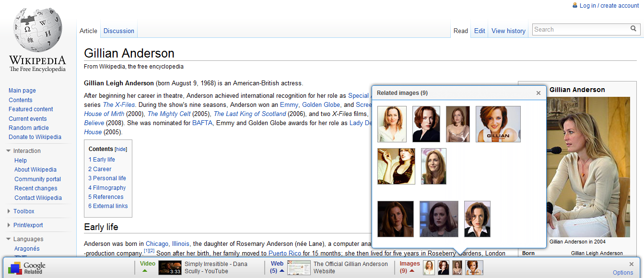Collapse the Interaction sidebar section

[9, 151]
